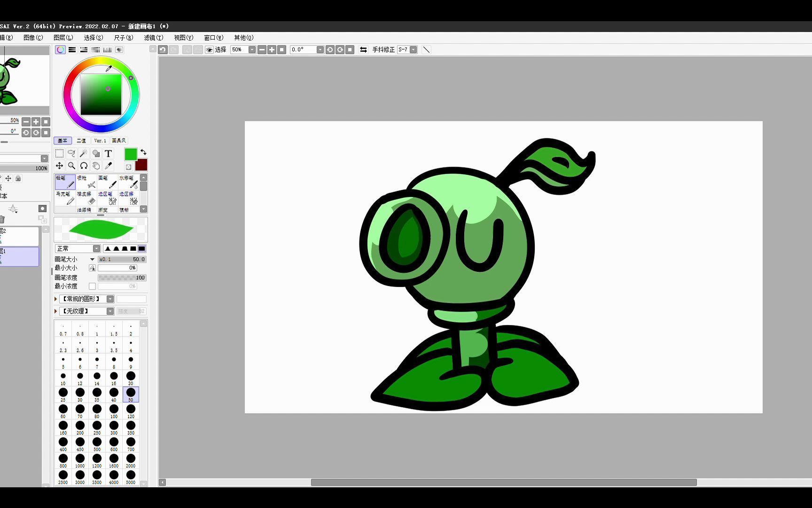Viewport: 812px width, 508px height.
Task: Toggle the color mixer panel
Action: (95, 49)
